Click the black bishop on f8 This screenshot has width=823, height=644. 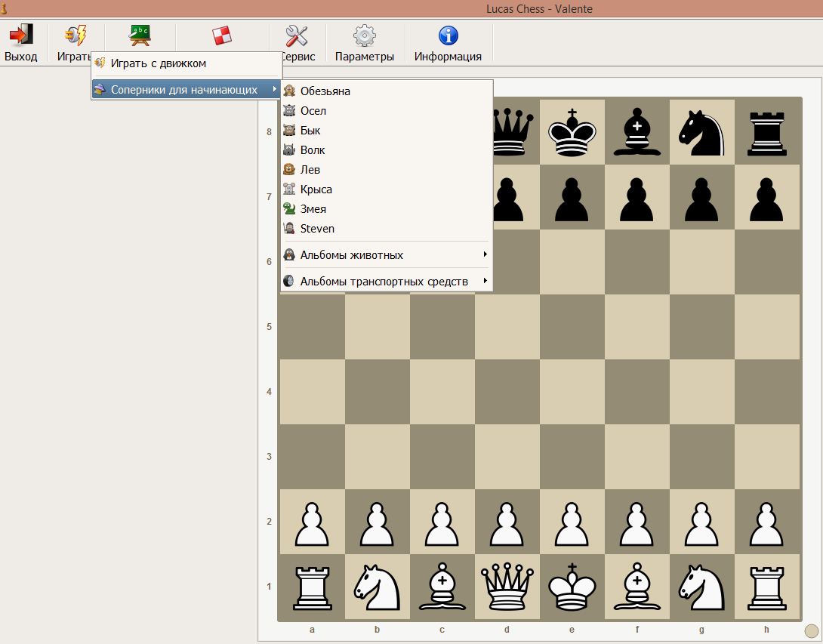click(x=637, y=132)
